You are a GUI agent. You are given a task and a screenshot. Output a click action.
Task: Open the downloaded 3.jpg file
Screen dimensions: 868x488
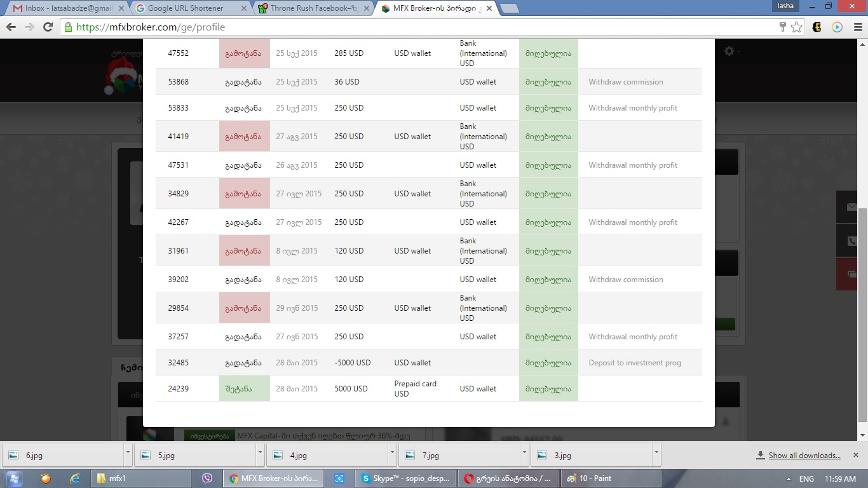(x=592, y=455)
